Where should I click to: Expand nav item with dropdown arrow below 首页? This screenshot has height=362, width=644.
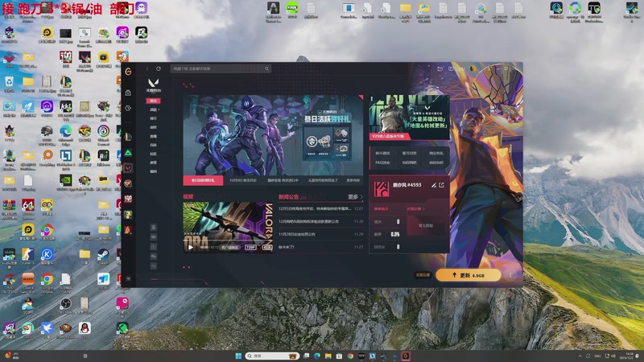[x=154, y=109]
